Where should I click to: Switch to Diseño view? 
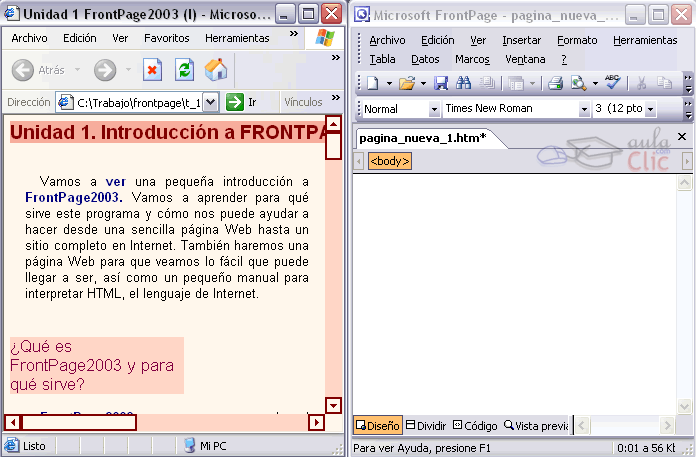[x=378, y=425]
